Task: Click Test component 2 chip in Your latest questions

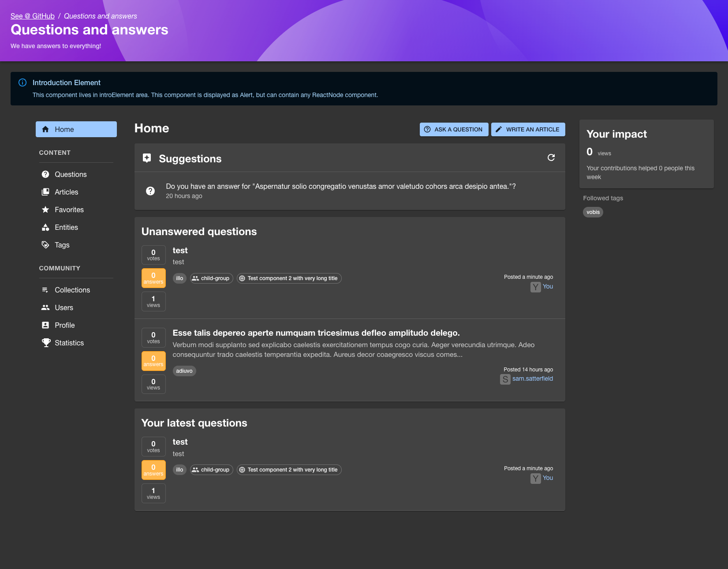Action: click(x=289, y=470)
